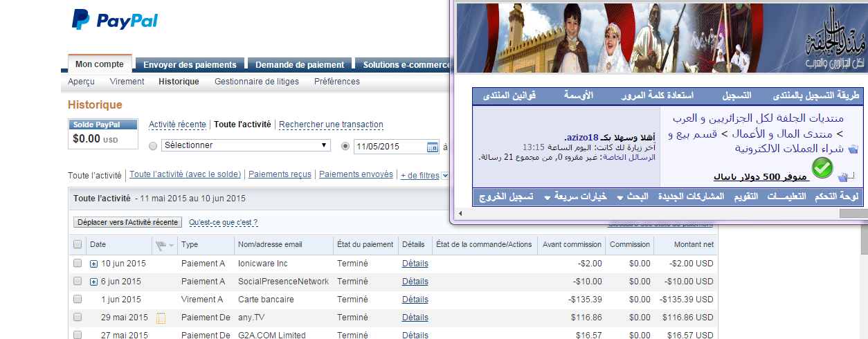Click the Activité récente link
The width and height of the screenshot is (868, 339).
[x=177, y=125]
